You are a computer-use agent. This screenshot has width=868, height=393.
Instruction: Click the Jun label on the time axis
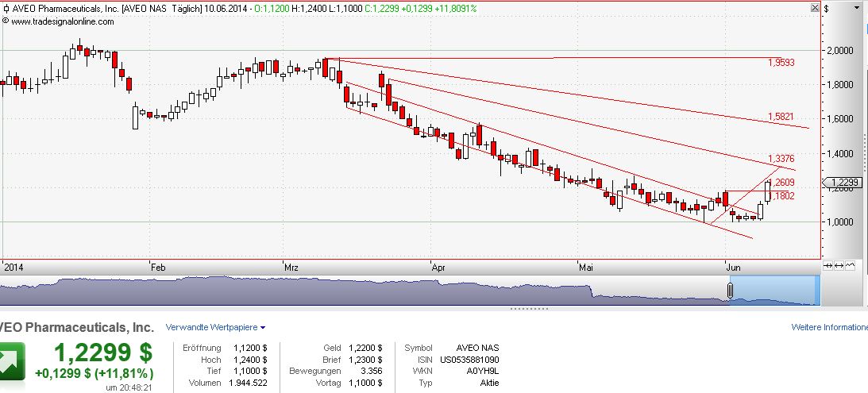tap(731, 268)
